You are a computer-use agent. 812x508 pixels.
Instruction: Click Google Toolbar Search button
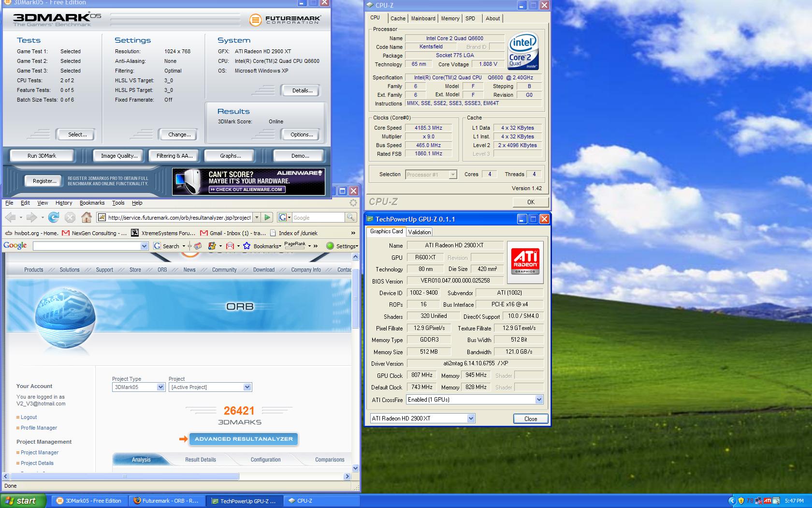point(166,246)
